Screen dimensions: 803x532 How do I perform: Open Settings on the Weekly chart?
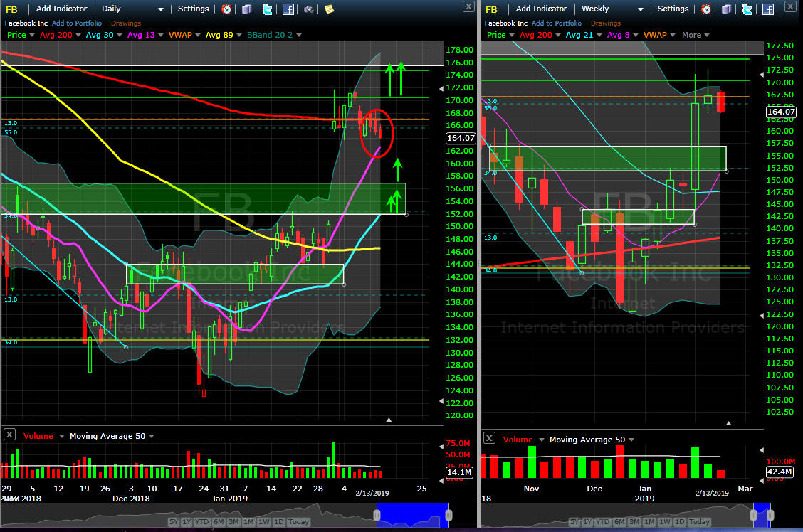pos(673,9)
